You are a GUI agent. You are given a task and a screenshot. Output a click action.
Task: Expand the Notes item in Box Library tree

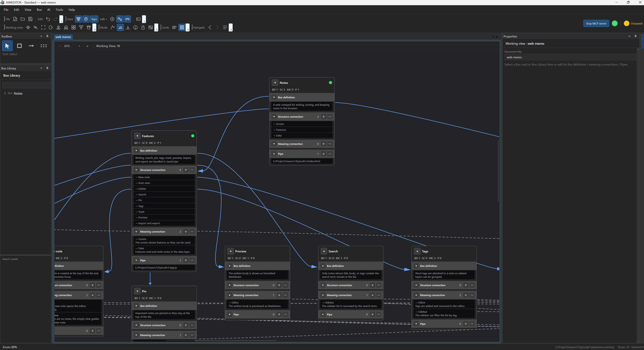coord(5,93)
